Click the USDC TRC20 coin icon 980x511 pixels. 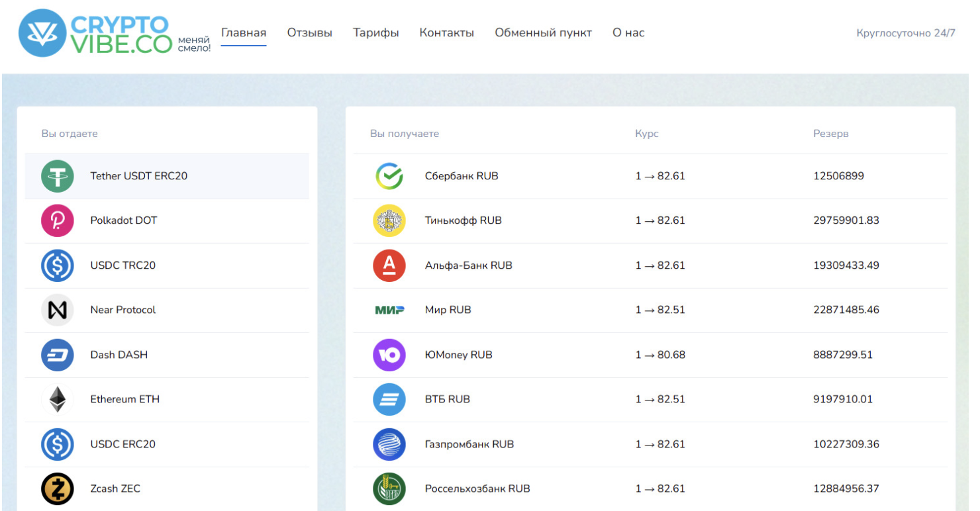click(58, 265)
